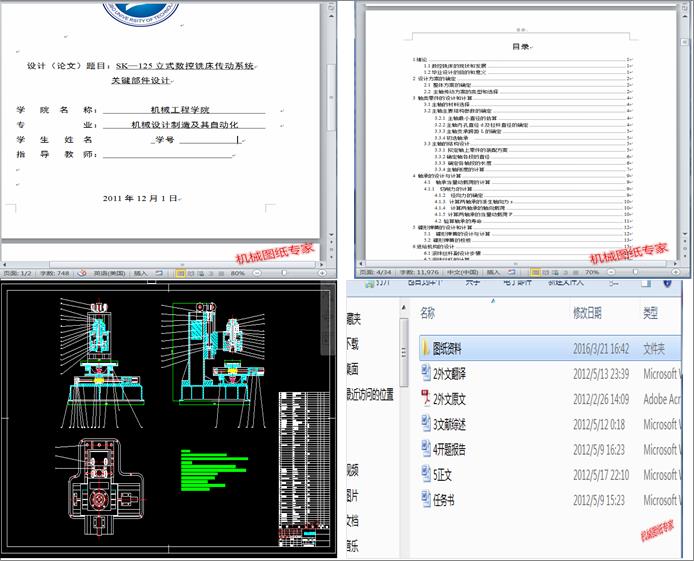The height and width of the screenshot is (561, 694).
Task: Click the 目录 heading in the right Word document
Action: [521, 46]
